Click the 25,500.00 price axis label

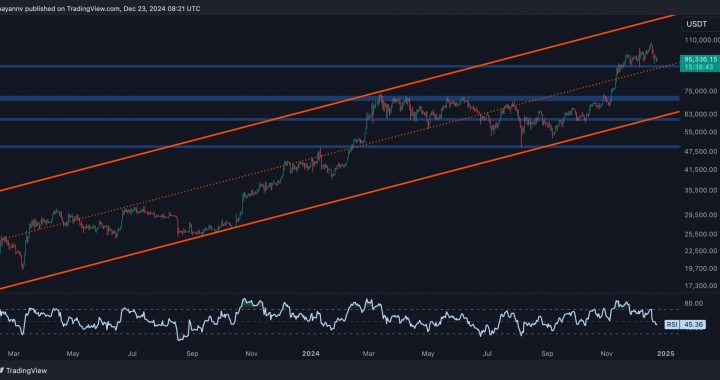point(700,234)
